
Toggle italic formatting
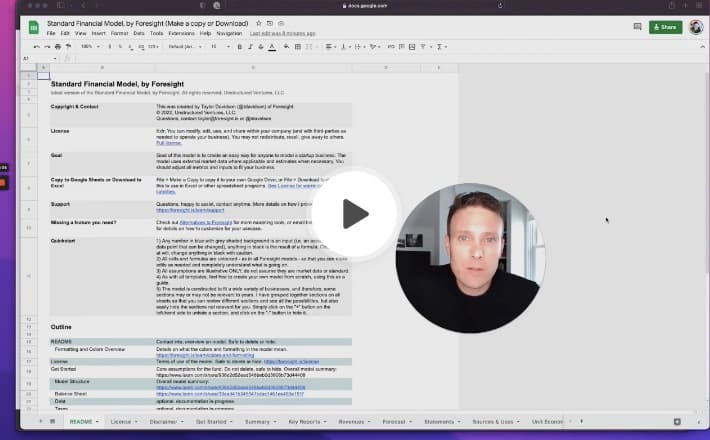point(251,46)
